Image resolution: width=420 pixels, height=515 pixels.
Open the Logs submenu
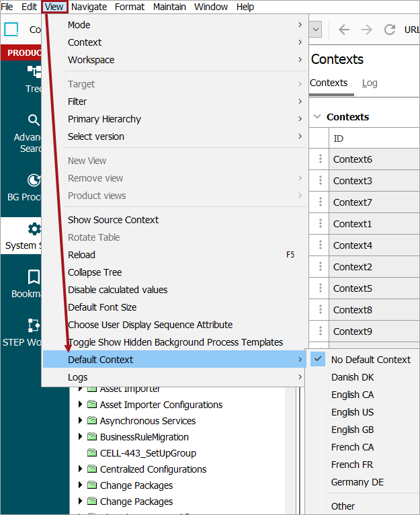coord(78,377)
